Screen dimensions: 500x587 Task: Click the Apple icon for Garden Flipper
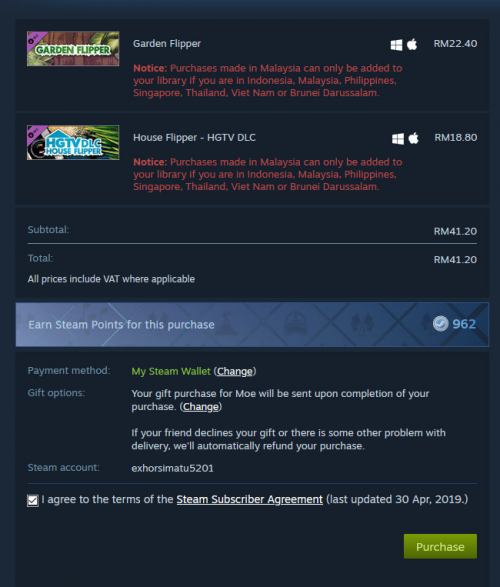coord(412,44)
